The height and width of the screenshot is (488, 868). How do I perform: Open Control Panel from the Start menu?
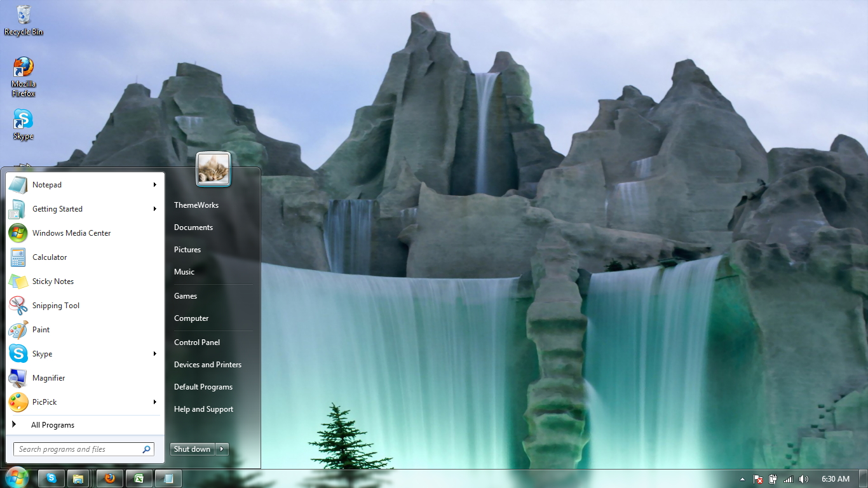pos(197,342)
